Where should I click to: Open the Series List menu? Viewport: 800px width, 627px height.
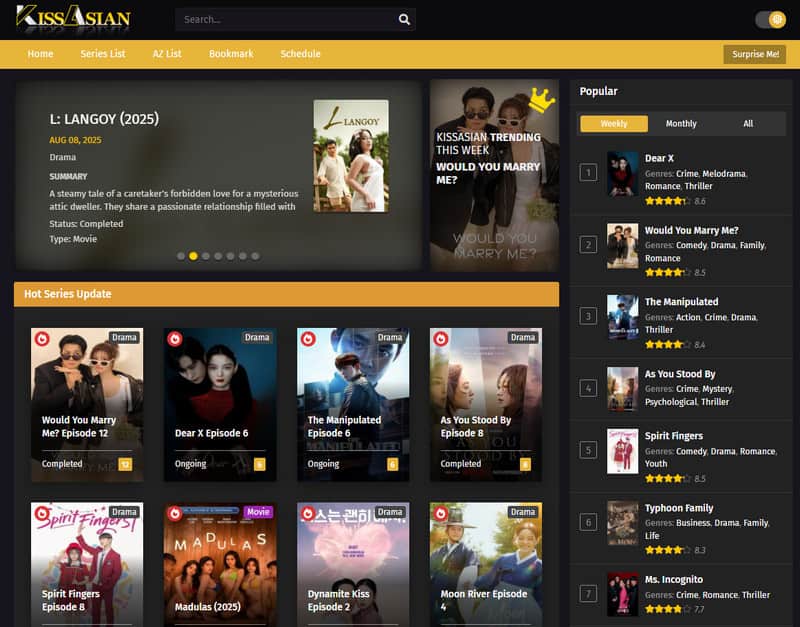click(x=103, y=54)
